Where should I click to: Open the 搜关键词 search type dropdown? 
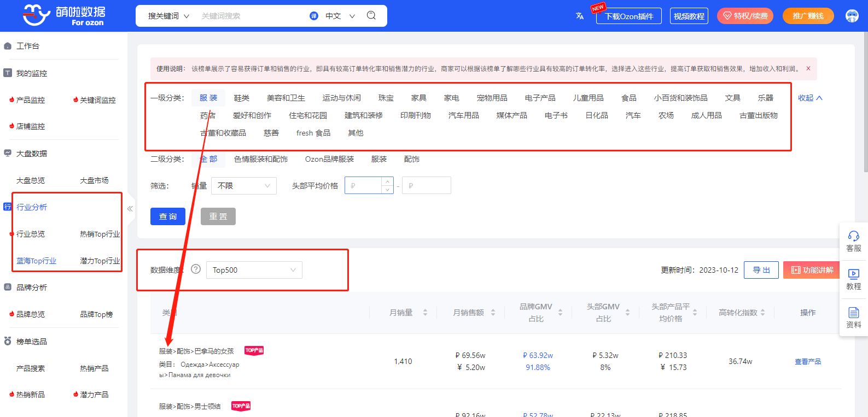(x=168, y=16)
